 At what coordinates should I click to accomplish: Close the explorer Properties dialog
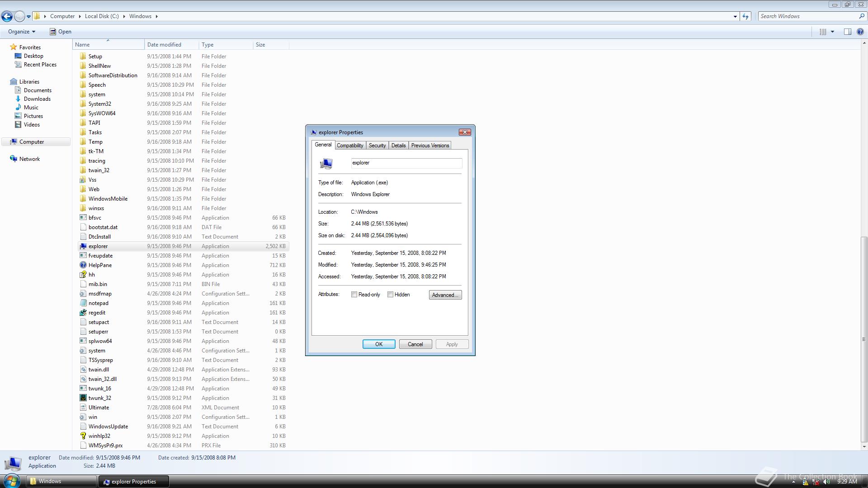[x=465, y=132]
